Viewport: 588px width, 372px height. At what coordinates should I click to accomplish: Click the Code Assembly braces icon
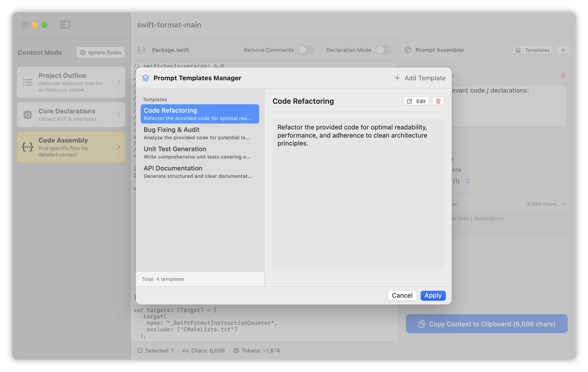coord(28,147)
